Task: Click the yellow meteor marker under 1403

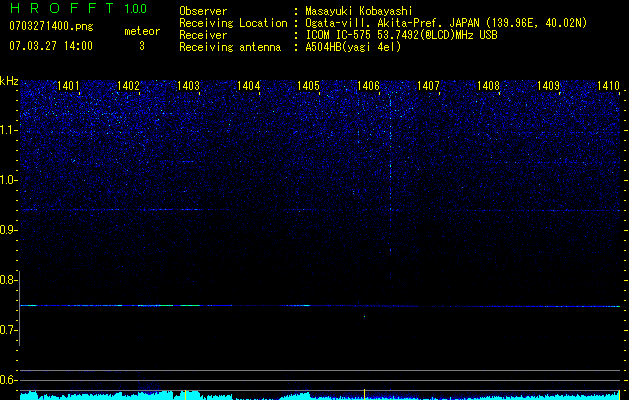Action: pos(185,395)
